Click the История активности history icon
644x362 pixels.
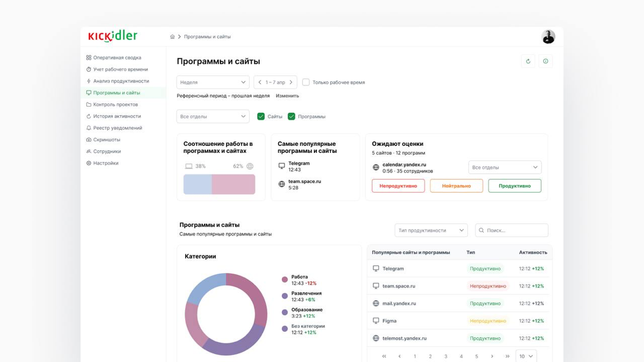[89, 116]
